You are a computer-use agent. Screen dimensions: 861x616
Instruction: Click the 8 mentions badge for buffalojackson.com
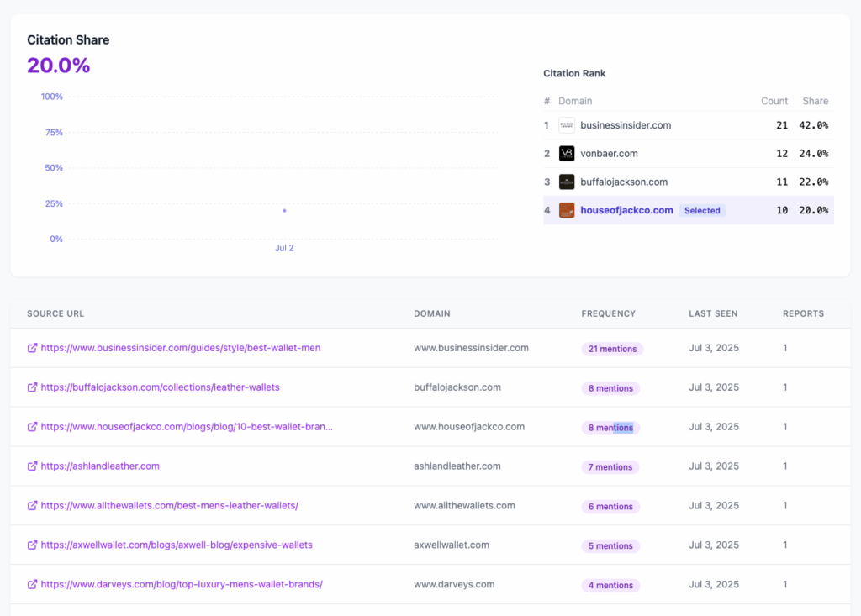coord(610,389)
